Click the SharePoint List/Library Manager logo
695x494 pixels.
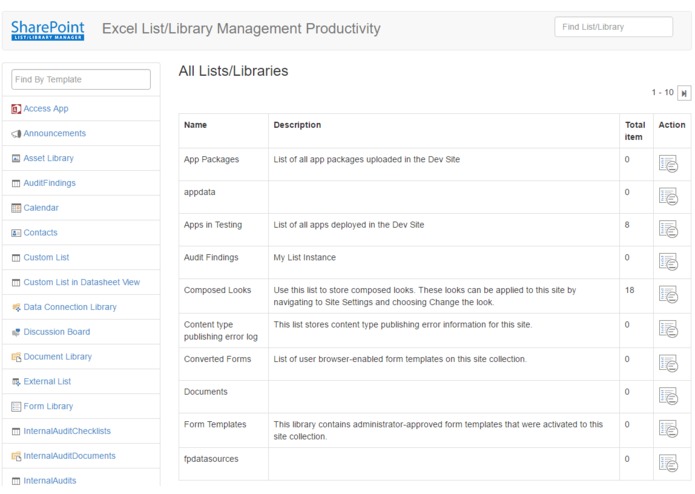(x=47, y=30)
